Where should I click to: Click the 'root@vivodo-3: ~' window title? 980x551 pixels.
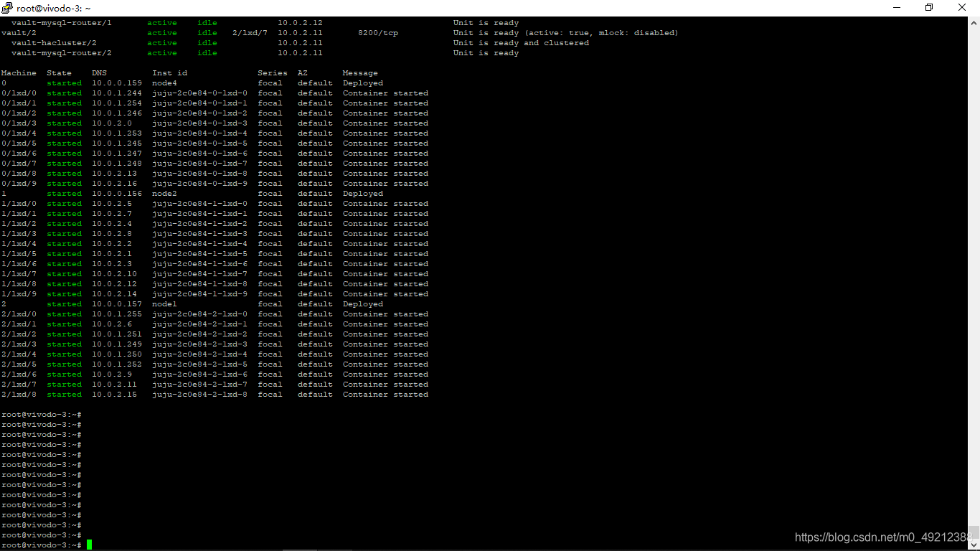coord(54,8)
